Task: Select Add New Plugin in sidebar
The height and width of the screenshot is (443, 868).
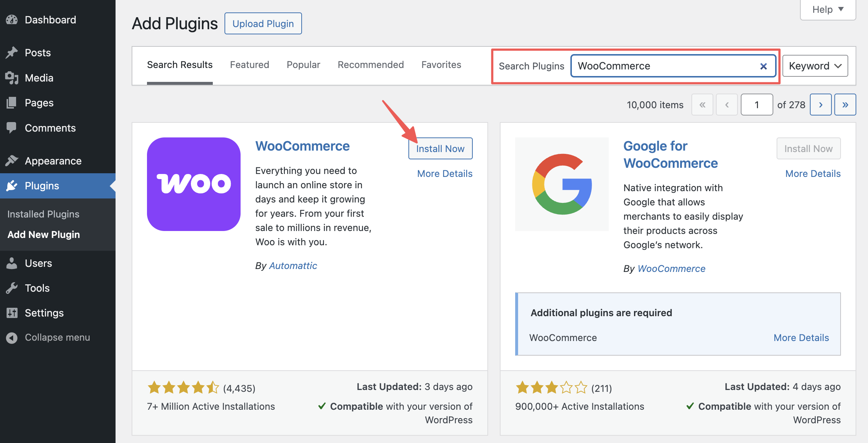Action: click(44, 234)
